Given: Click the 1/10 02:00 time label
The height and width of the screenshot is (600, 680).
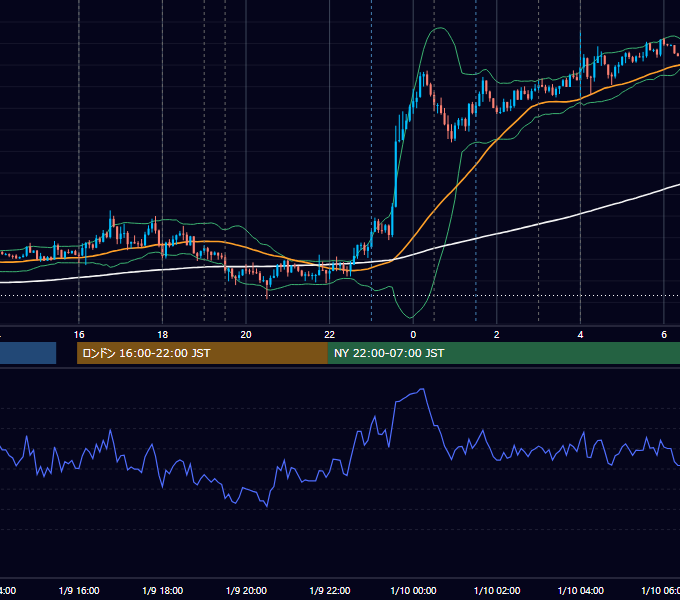Looking at the screenshot, I should (497, 590).
